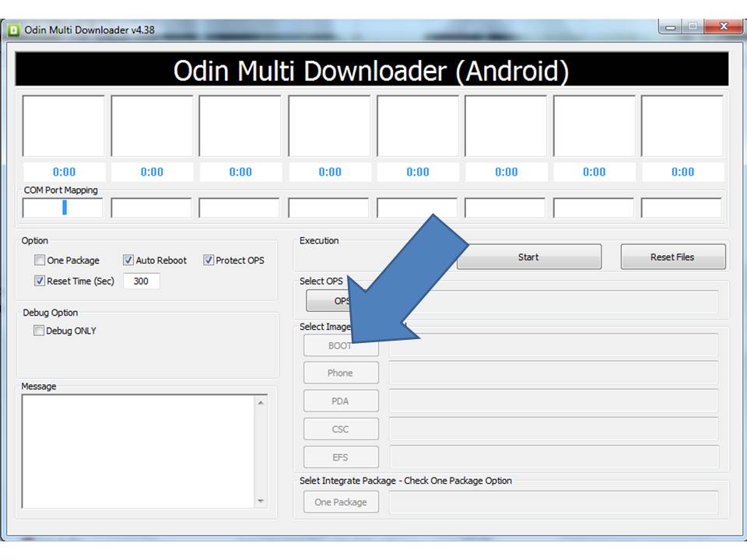This screenshot has width=747, height=560.
Task: Select the first COM Port Mapping box
Action: click(62, 207)
